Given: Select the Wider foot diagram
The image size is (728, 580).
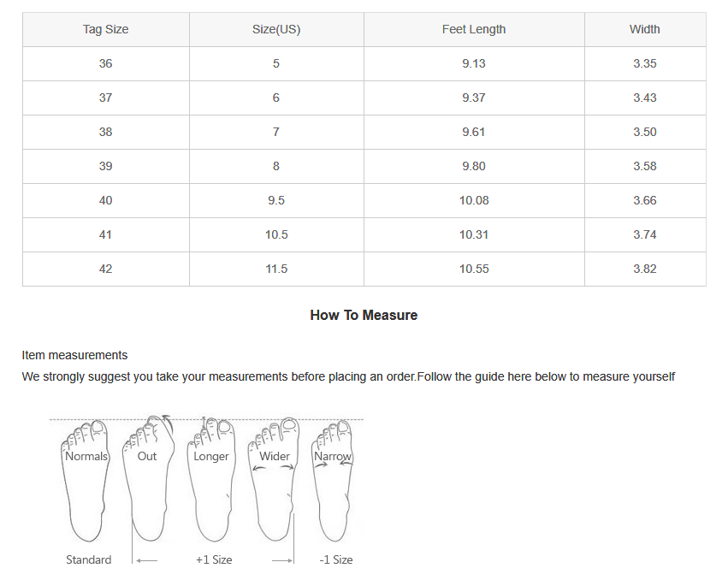Looking at the screenshot, I should point(274,479).
